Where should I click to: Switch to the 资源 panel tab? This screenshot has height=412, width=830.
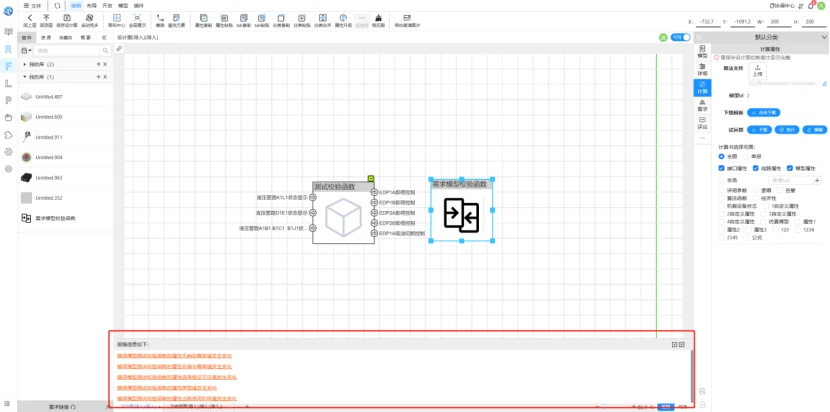coord(47,38)
